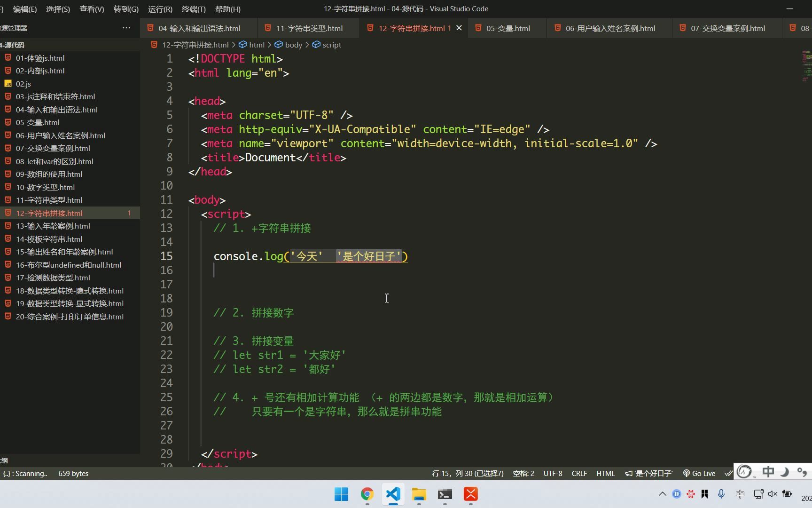This screenshot has width=812, height=508.
Task: Toggle Chinese mode on IME toolbar
Action: point(768,472)
